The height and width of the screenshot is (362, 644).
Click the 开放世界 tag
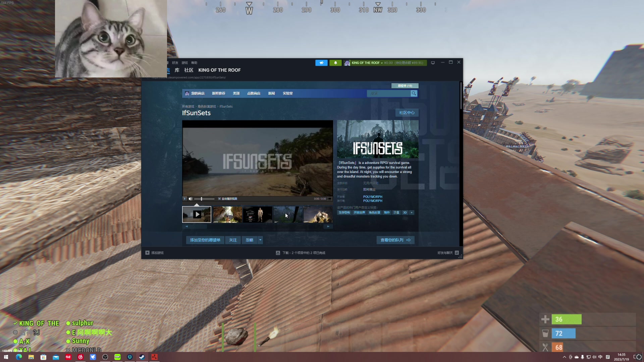point(359,213)
